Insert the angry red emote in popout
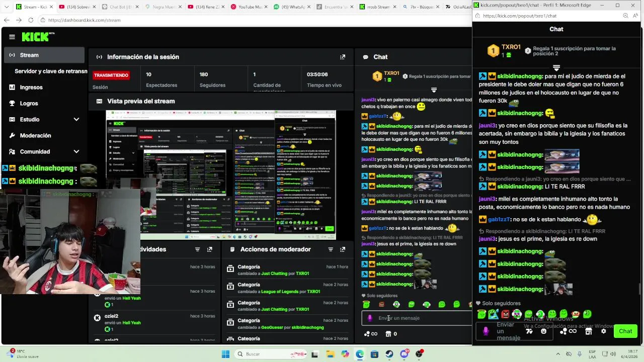644x362 pixels. (505, 314)
